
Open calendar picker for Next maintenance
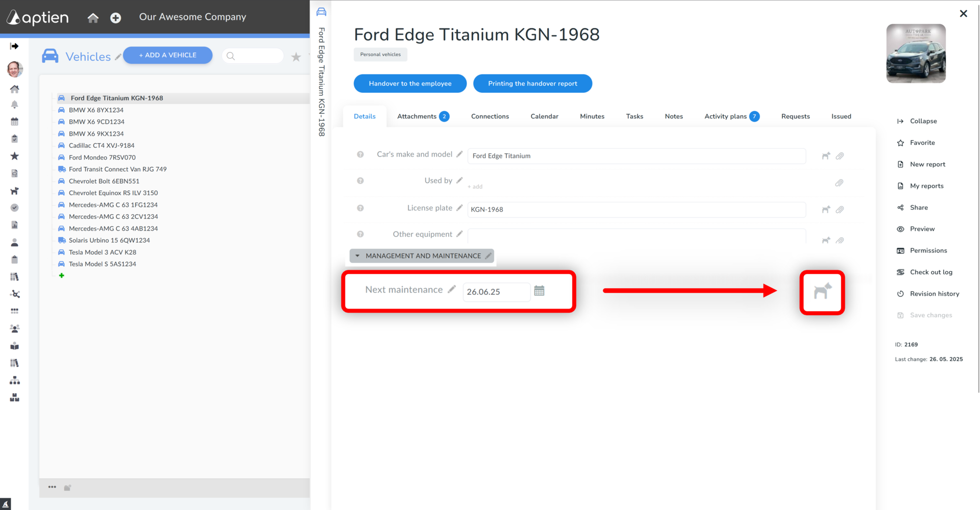[x=539, y=291]
